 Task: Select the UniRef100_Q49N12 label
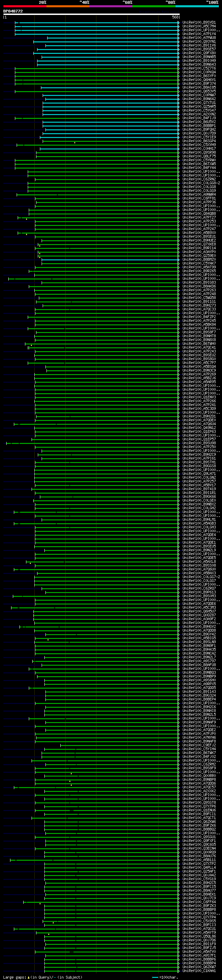click(x=199, y=428)
